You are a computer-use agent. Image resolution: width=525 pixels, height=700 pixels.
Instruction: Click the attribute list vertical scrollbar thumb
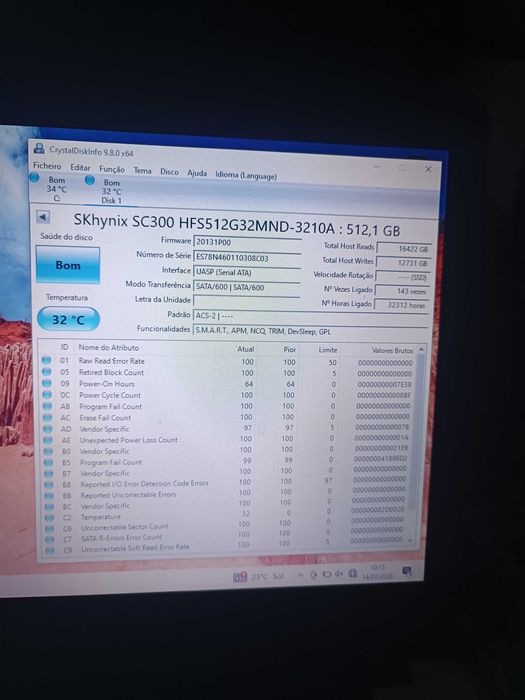tap(418, 433)
